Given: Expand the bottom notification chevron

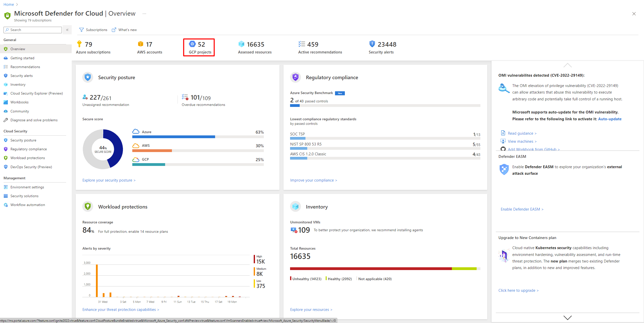Looking at the screenshot, I should (x=567, y=317).
